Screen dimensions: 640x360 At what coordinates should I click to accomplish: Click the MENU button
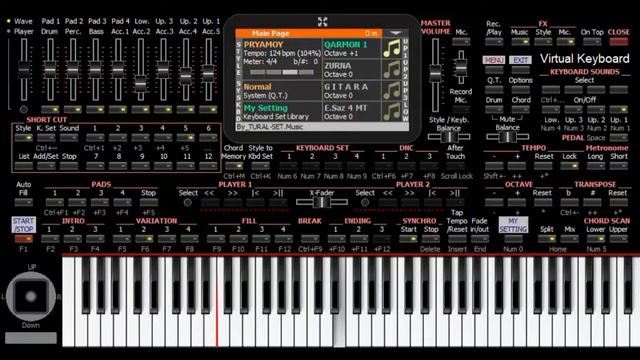pos(494,60)
